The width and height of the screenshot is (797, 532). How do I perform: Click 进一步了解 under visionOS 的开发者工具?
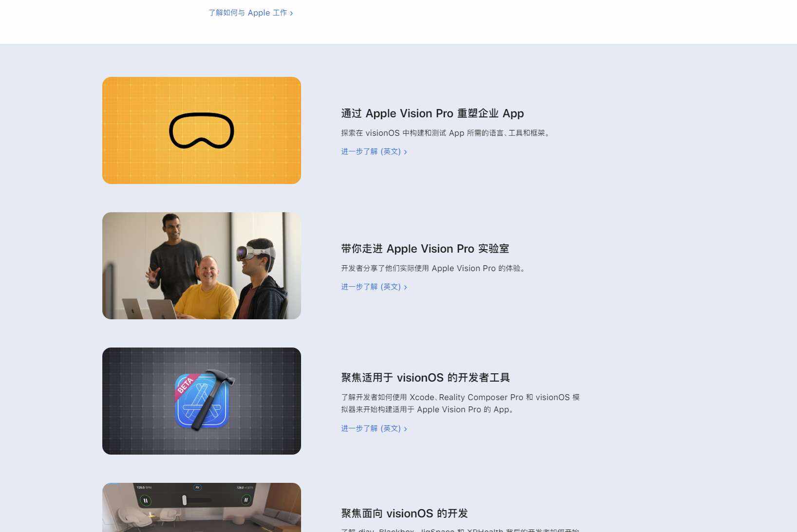coord(374,428)
